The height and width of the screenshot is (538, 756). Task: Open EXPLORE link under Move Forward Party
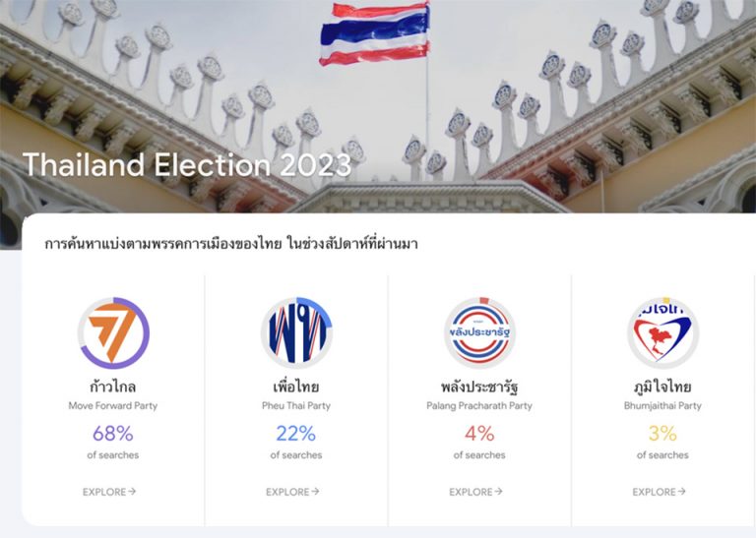click(x=109, y=492)
